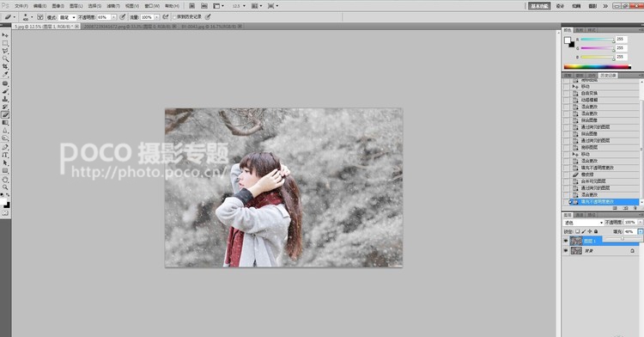Click the fill opacity slider handle

click(x=623, y=238)
